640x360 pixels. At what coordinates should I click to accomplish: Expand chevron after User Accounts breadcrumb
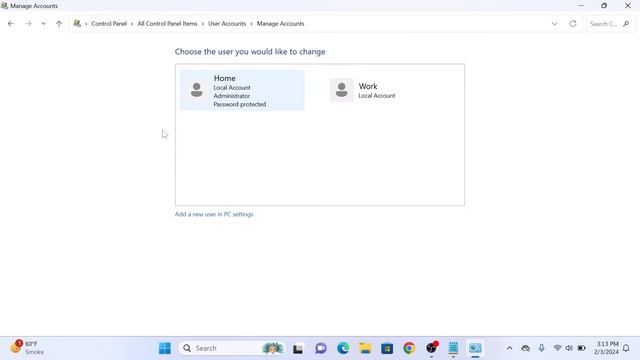pyautogui.click(x=251, y=24)
